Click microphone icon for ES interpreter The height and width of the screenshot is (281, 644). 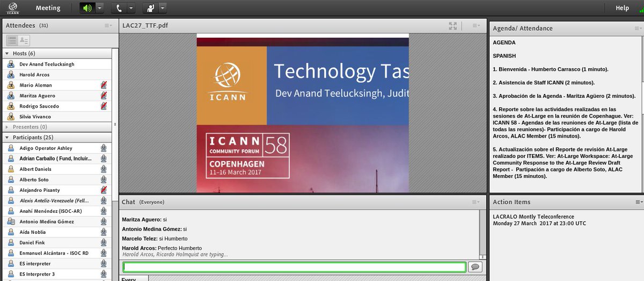coord(104,264)
